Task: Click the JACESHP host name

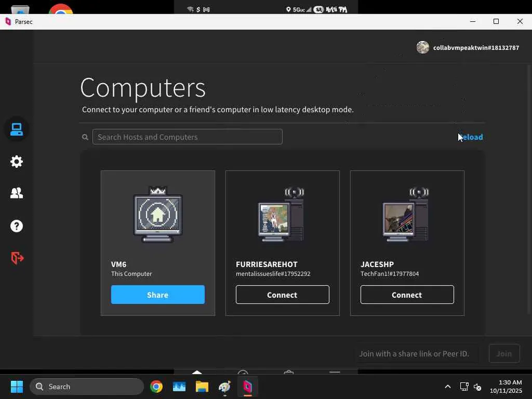Action: coord(377,264)
